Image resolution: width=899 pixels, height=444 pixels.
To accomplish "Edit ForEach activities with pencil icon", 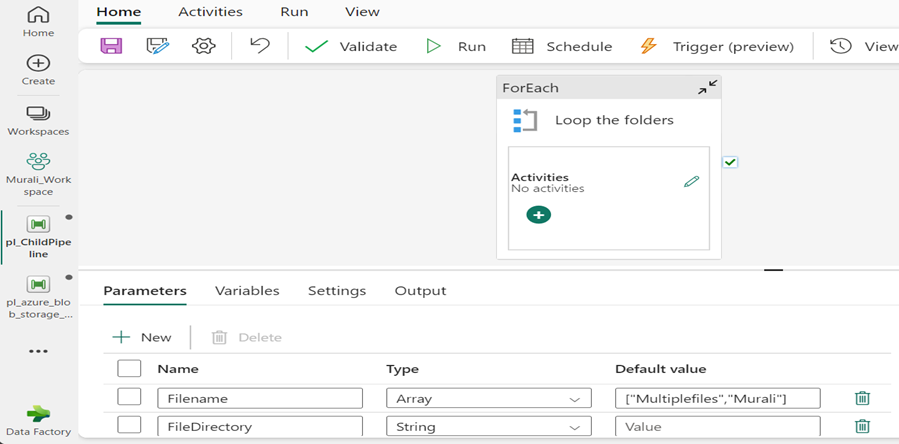I will tap(691, 182).
